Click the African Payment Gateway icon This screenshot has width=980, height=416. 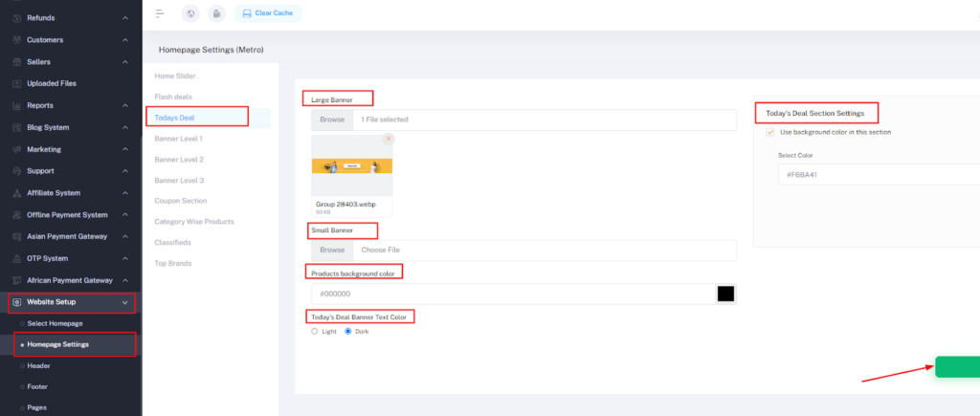pos(17,280)
